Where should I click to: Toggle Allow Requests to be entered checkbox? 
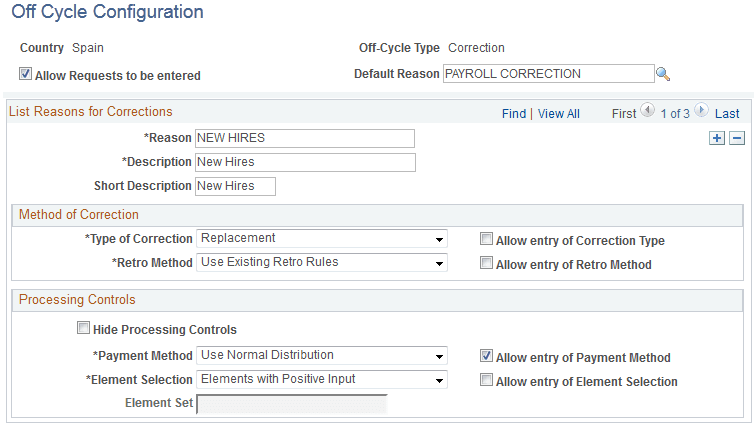[x=25, y=74]
